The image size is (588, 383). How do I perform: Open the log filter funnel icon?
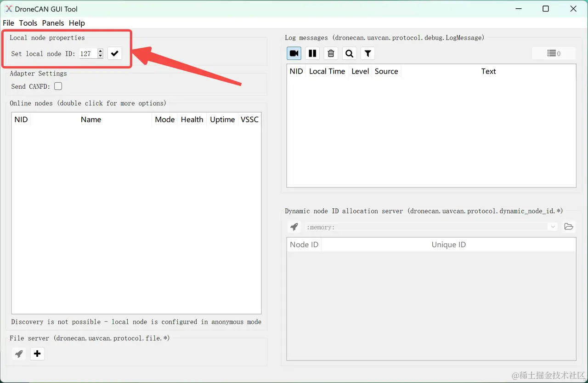pos(367,53)
